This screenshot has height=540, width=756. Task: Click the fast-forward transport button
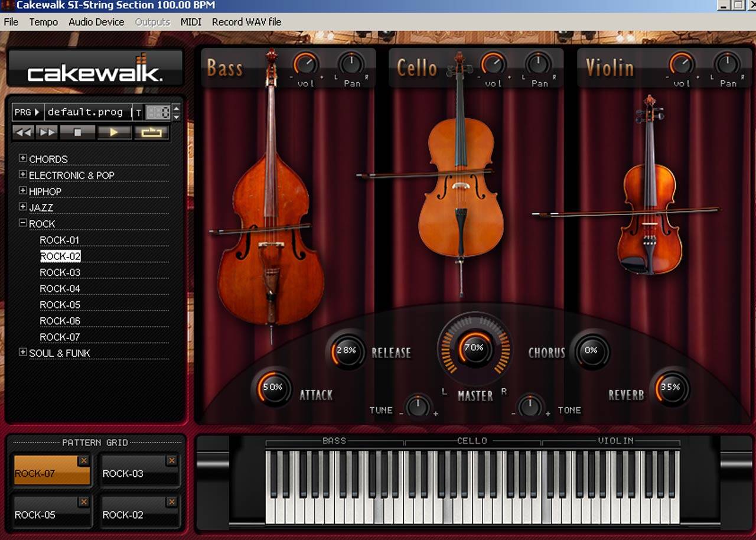tap(47, 132)
